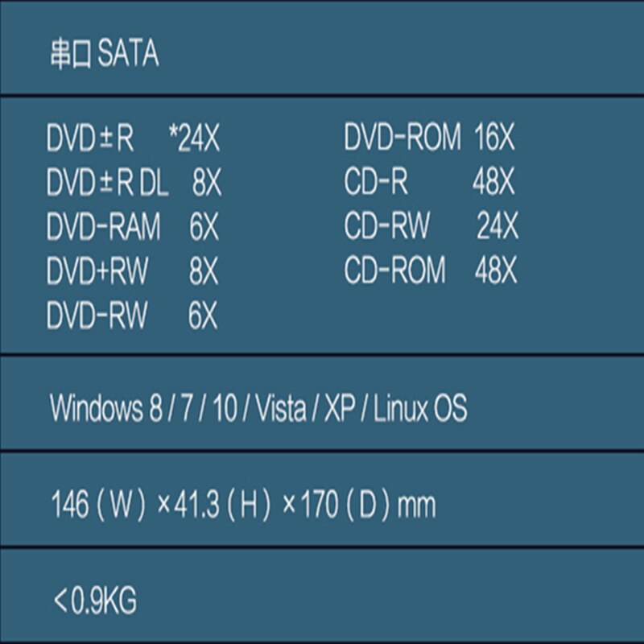Click the 41.3 (H) height dimension
Image resolution: width=644 pixels, height=644 pixels.
222,506
